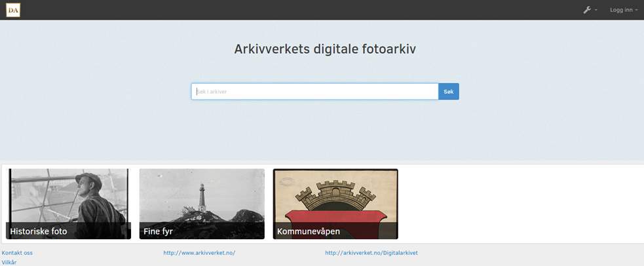Click the caret next to Logg inn

(636, 10)
